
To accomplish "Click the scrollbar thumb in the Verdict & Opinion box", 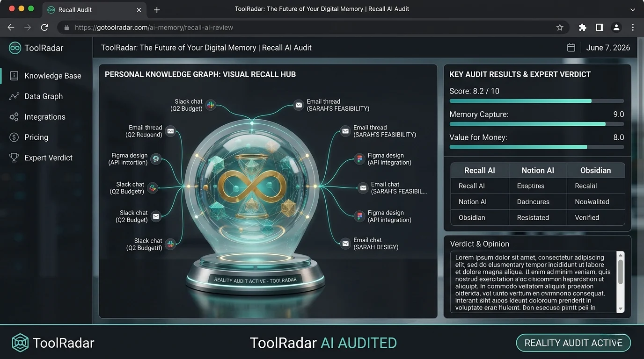I will (621, 272).
